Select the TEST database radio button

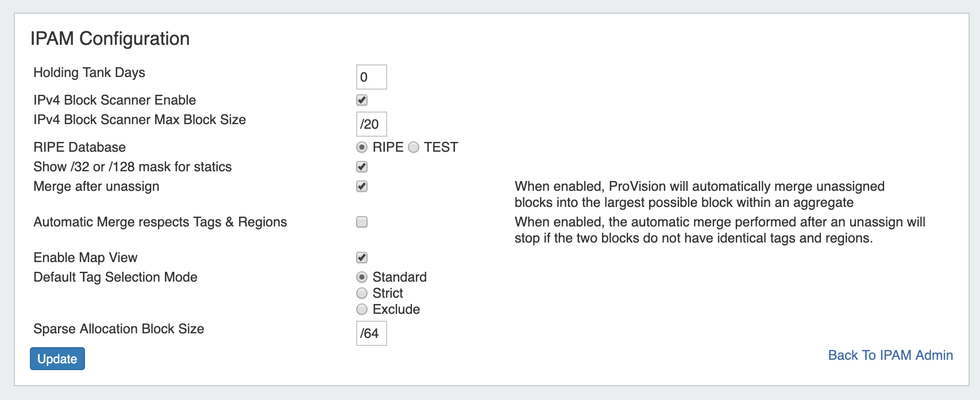coord(414,147)
